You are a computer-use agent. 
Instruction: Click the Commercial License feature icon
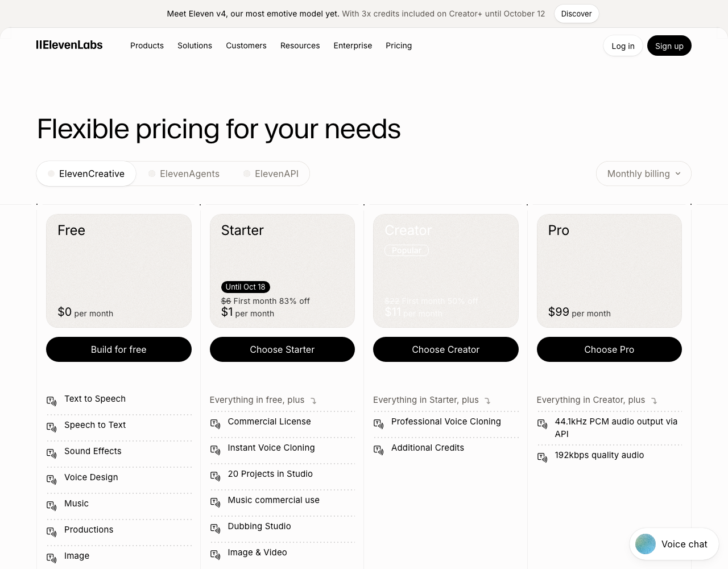click(x=215, y=424)
